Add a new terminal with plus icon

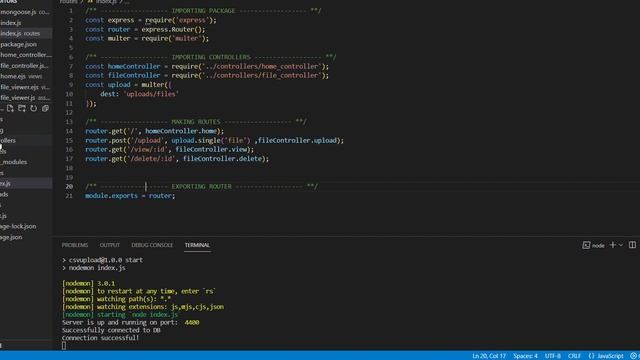[x=612, y=245]
